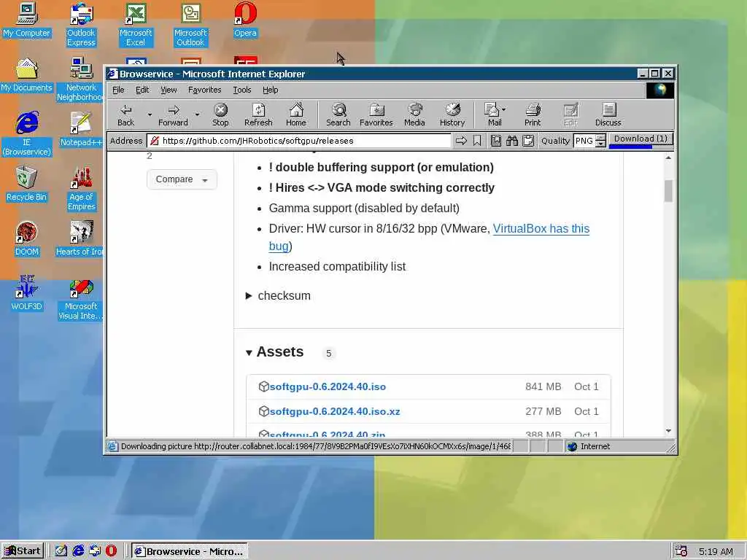Click Opera icon in quick launch bar
The height and width of the screenshot is (560, 747).
111,551
